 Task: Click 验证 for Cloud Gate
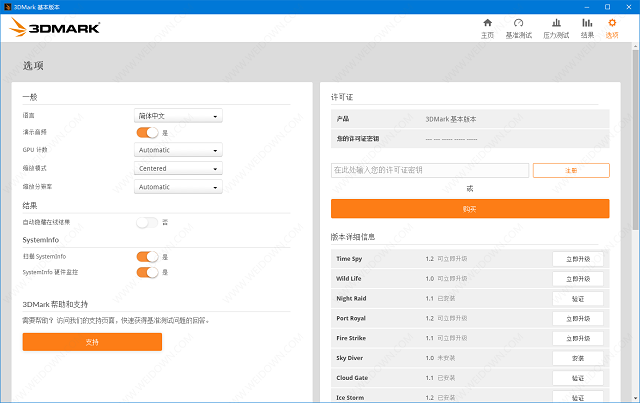578,378
